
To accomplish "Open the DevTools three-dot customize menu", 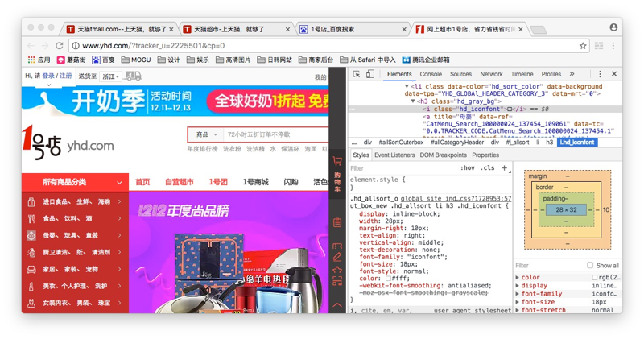I will [600, 74].
